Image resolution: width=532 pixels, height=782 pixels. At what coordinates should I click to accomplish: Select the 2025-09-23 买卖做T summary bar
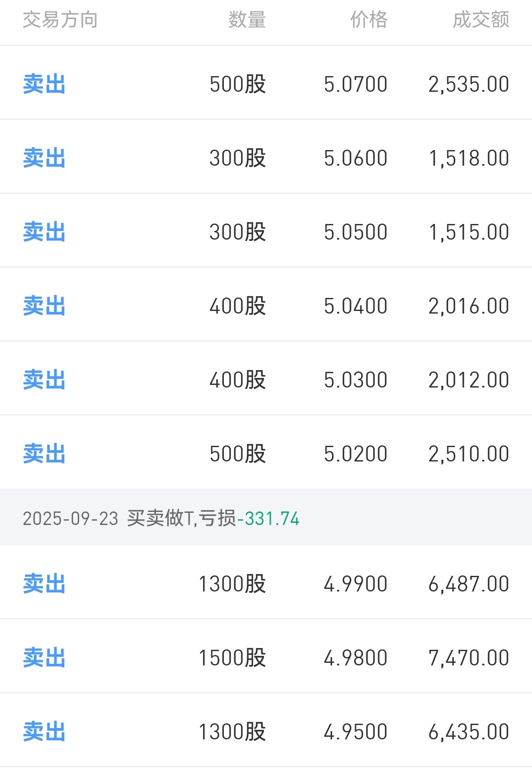266,517
